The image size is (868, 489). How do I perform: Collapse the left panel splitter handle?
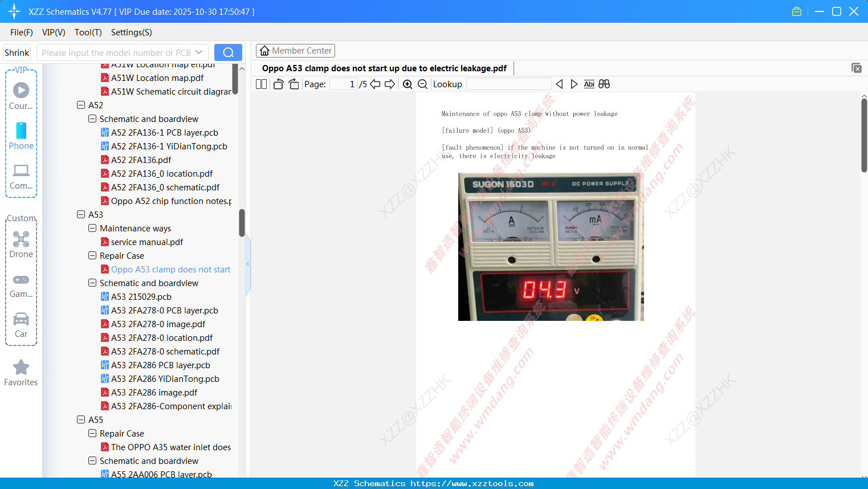(x=248, y=264)
